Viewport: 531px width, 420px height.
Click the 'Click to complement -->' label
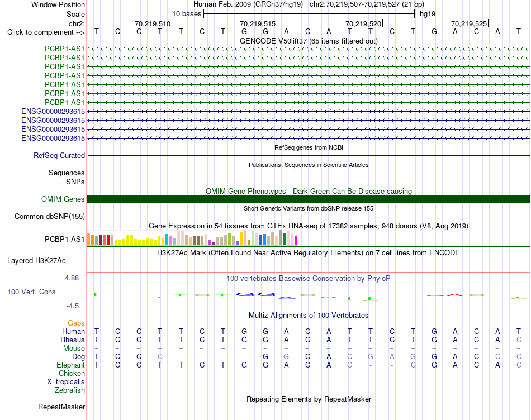(x=46, y=32)
